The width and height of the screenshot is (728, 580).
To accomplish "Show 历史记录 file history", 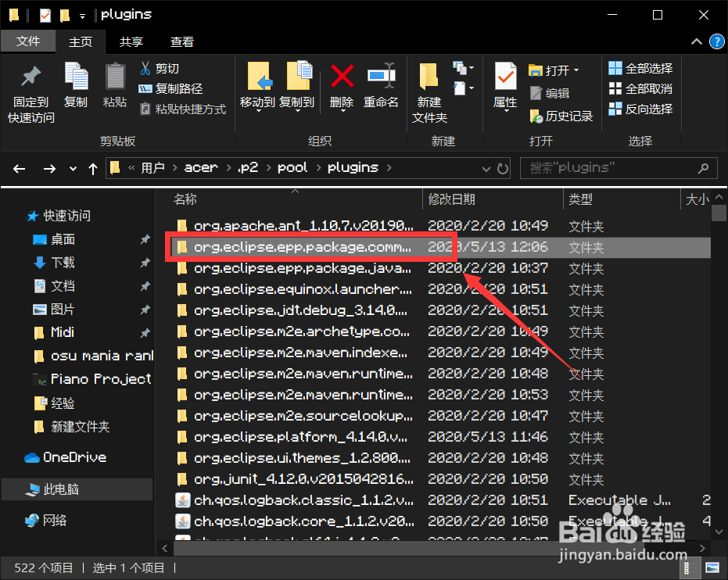I will [x=561, y=116].
